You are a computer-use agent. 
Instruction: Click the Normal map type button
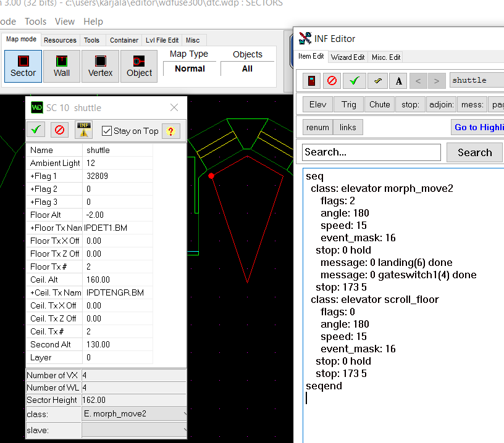point(190,68)
